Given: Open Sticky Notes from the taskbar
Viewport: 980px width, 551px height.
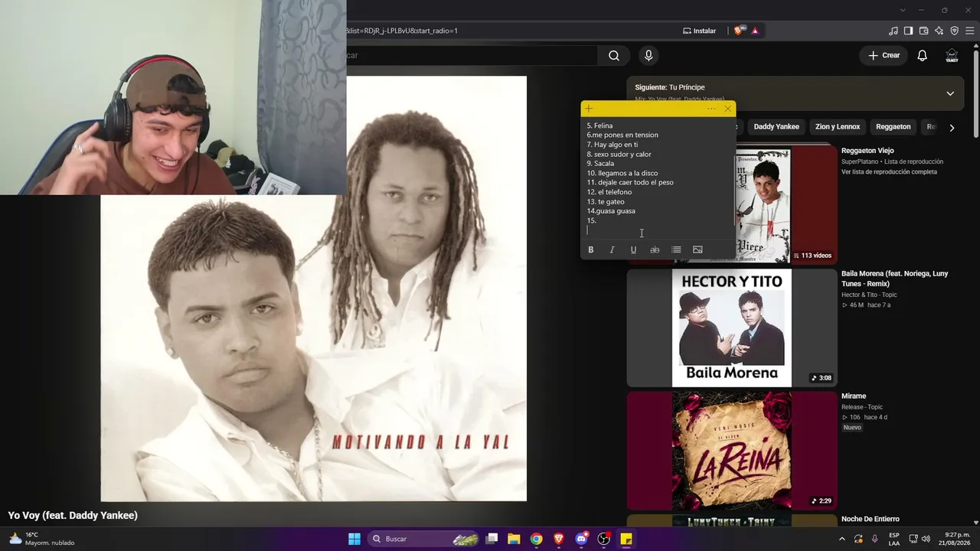Looking at the screenshot, I should tap(626, 539).
